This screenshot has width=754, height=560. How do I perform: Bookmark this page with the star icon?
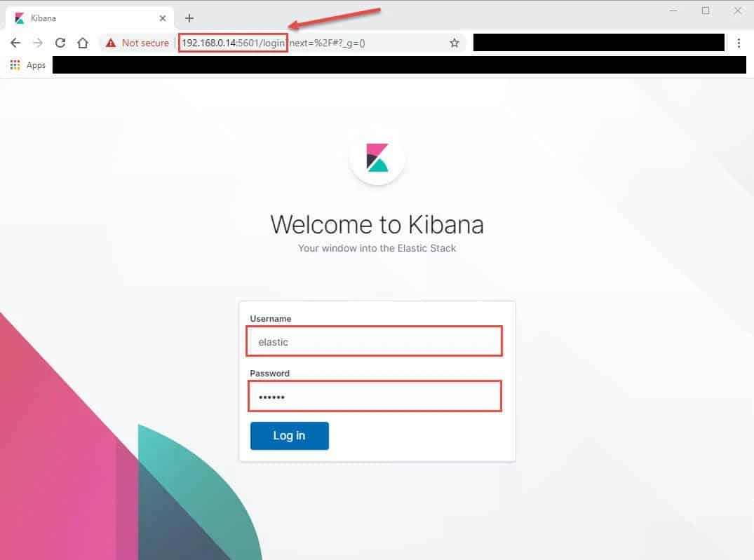coord(454,43)
